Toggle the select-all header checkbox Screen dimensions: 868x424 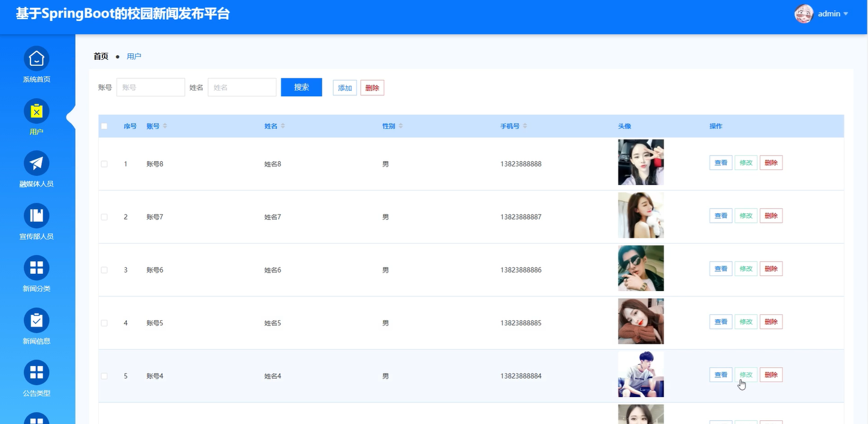tap(104, 126)
